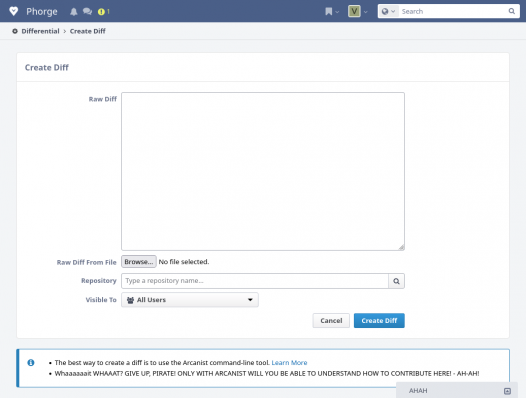
Task: Expand the search scope globe dropdown
Action: 388,11
